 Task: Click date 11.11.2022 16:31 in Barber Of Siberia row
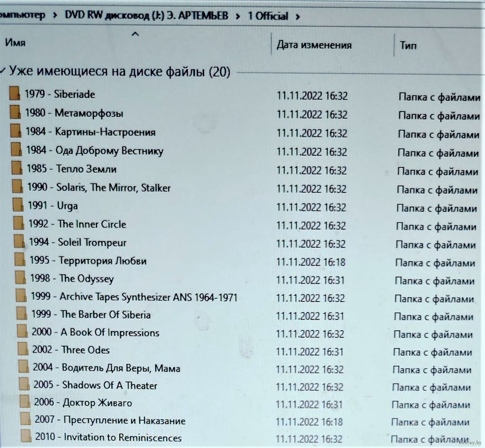[x=310, y=316]
